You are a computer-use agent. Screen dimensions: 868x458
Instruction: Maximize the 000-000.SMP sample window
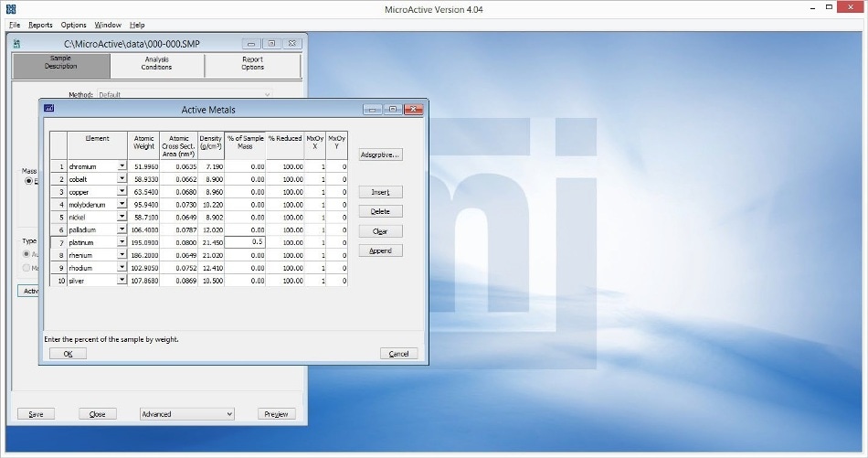coord(271,43)
